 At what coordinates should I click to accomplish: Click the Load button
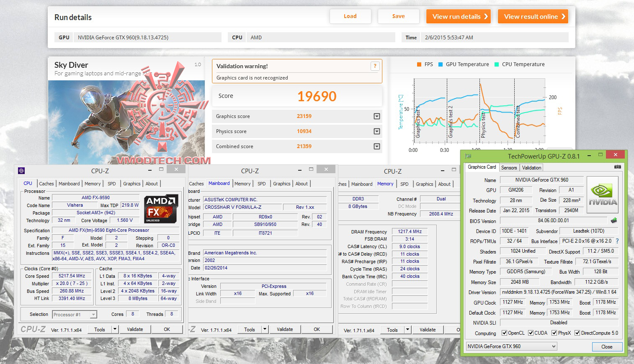click(350, 16)
